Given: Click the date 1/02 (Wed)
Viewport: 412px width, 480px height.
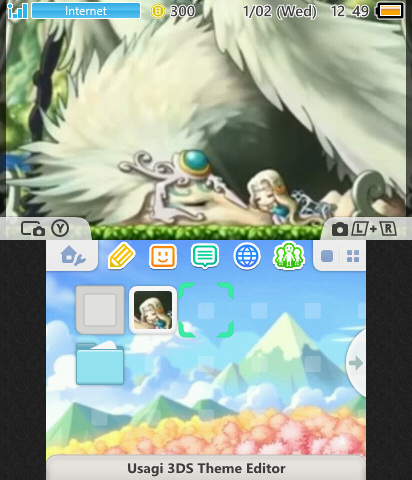Looking at the screenshot, I should tap(280, 11).
